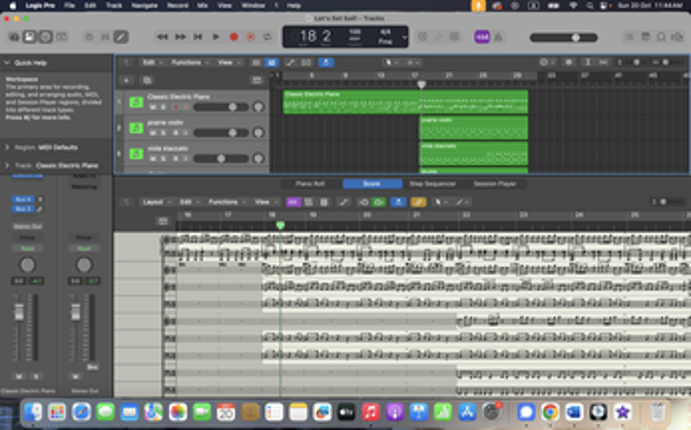This screenshot has height=430, width=691.
Task: Switch to the Step Sequencer tab
Action: coord(432,184)
